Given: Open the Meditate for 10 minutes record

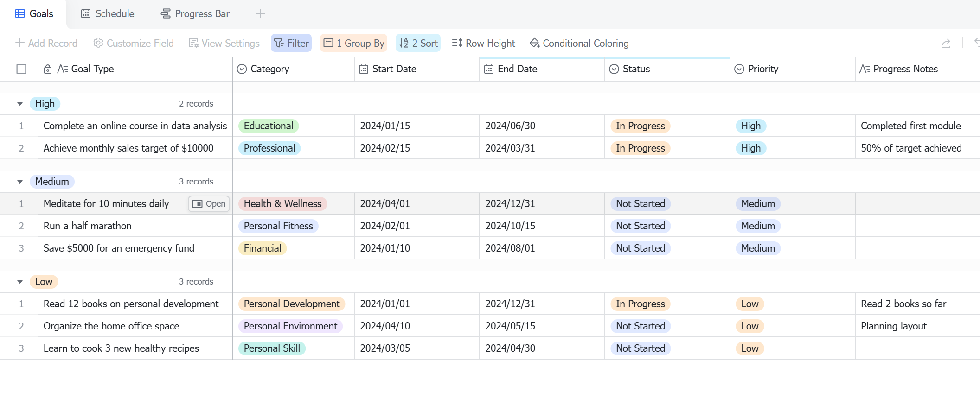Looking at the screenshot, I should (x=209, y=204).
